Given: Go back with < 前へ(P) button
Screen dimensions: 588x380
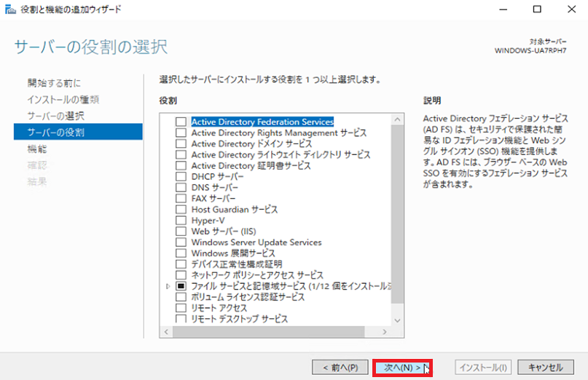Looking at the screenshot, I should pyautogui.click(x=340, y=368).
